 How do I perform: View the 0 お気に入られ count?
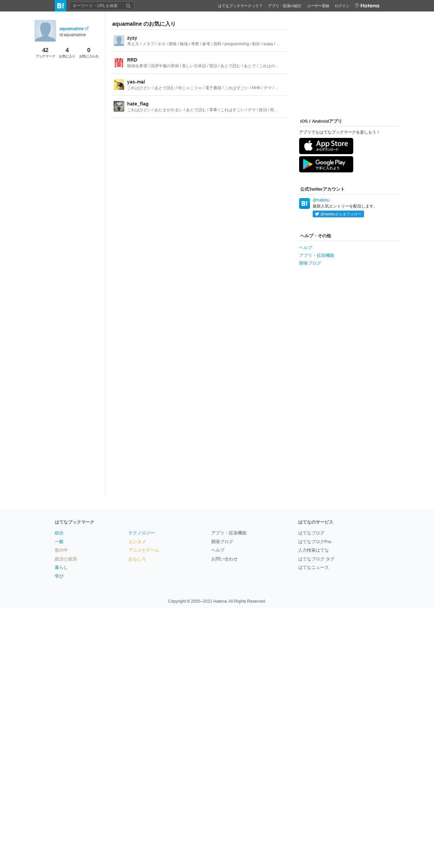(x=89, y=53)
